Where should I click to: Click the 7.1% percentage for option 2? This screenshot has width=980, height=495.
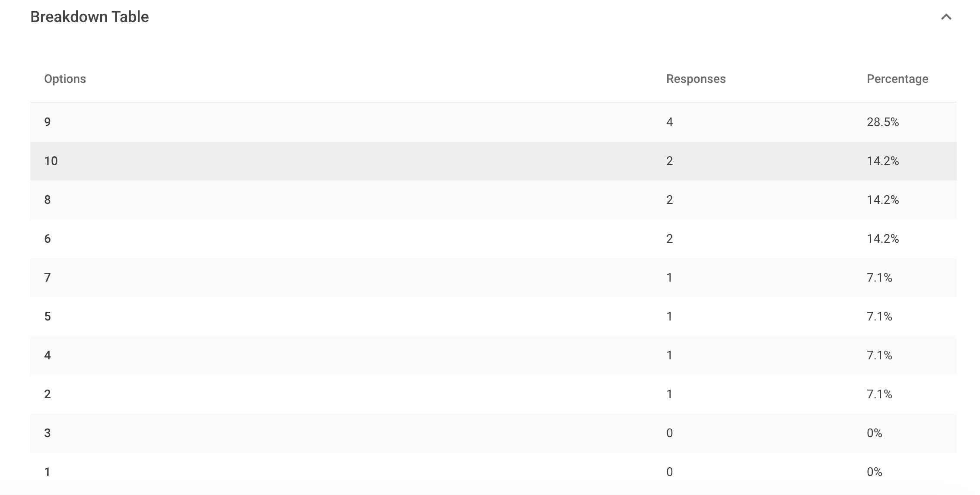[879, 394]
